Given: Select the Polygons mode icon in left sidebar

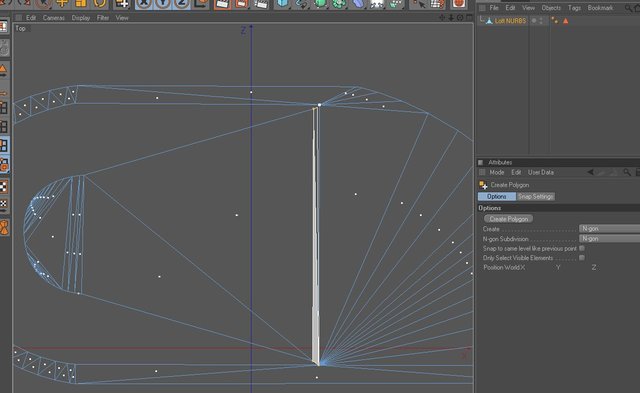Looking at the screenshot, I should coord(4,145).
